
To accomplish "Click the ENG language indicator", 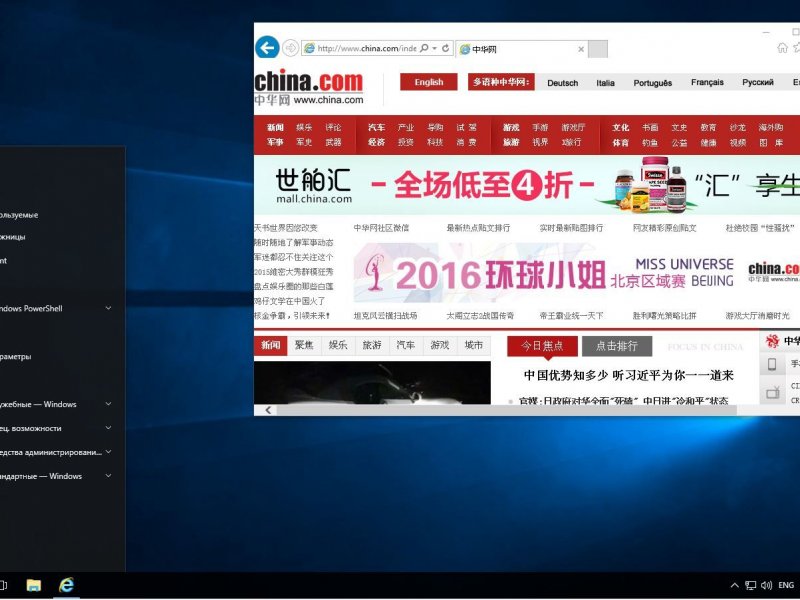I will [786, 585].
